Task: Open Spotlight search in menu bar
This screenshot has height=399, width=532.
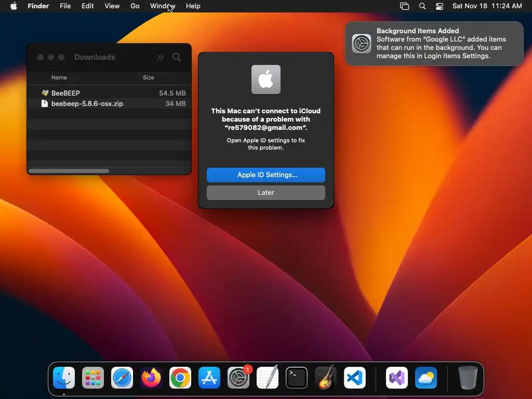Action: pyautogui.click(x=422, y=6)
